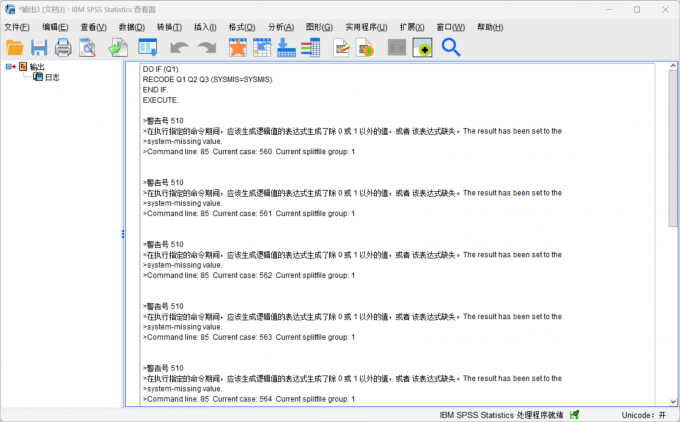This screenshot has width=680, height=422.
Task: Open the 分析(A) menu
Action: (x=281, y=27)
